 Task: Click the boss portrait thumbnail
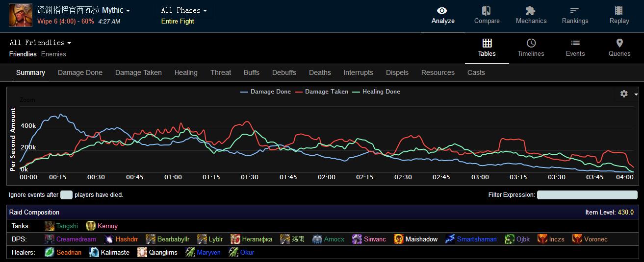pyautogui.click(x=21, y=15)
